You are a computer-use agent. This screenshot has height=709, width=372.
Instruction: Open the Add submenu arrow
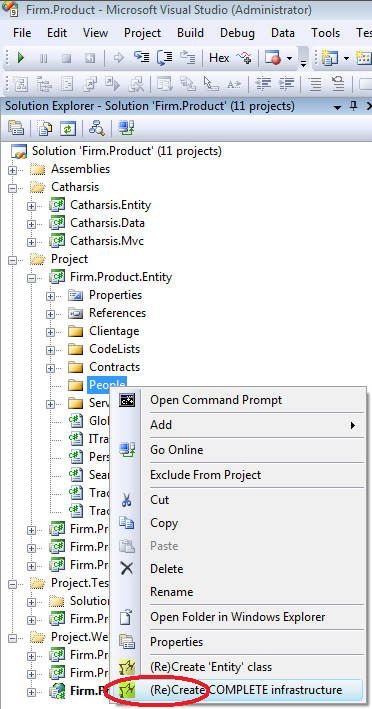[353, 425]
